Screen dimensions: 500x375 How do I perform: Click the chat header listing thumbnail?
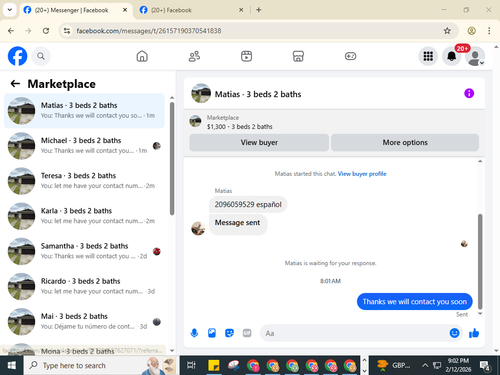201,93
